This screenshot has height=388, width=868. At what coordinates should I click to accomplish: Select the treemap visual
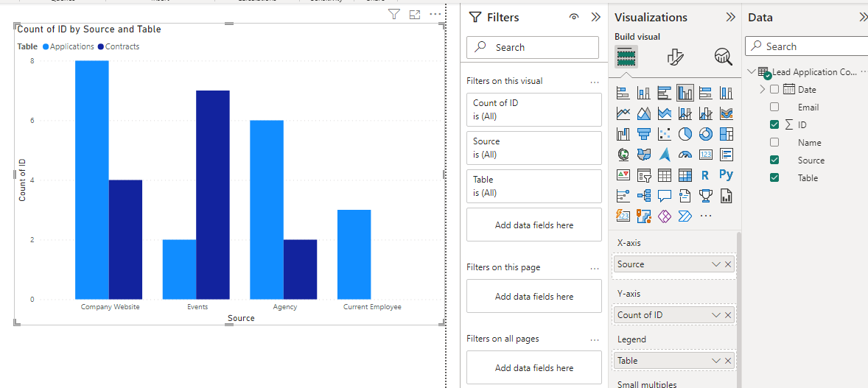tap(727, 134)
